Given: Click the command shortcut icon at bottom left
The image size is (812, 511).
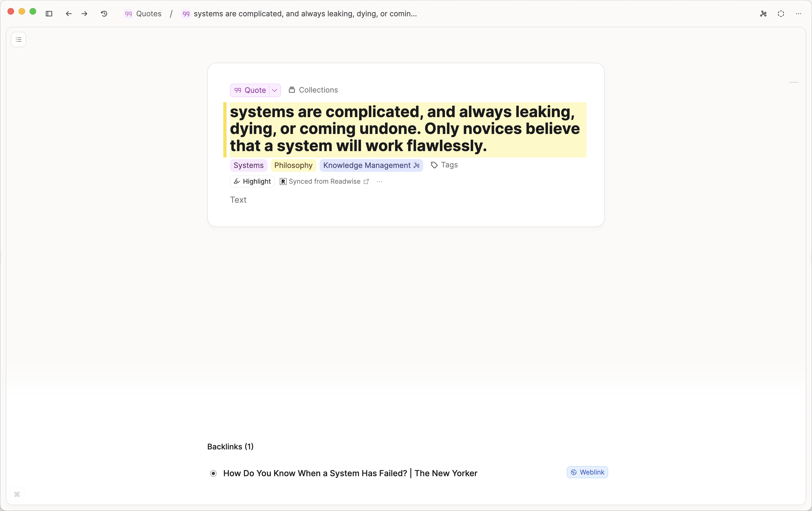Looking at the screenshot, I should (x=17, y=494).
